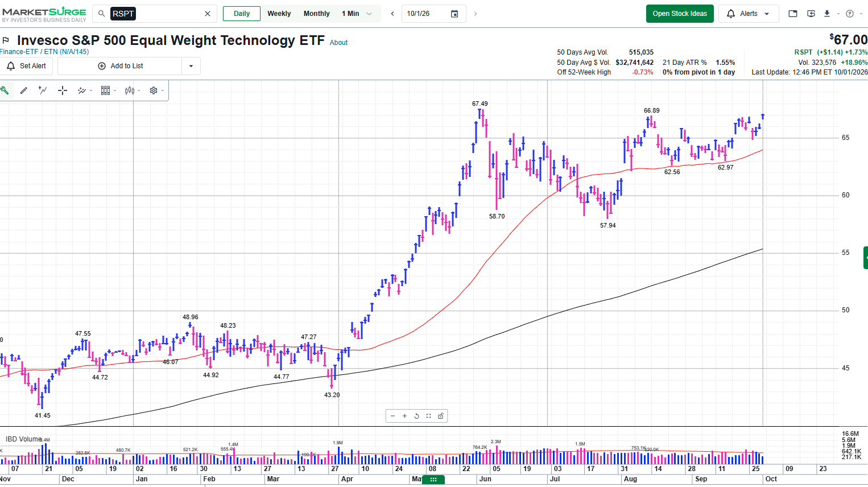Toggle the green wrench chart tools icon
The height and width of the screenshot is (487, 868).
pos(5,90)
